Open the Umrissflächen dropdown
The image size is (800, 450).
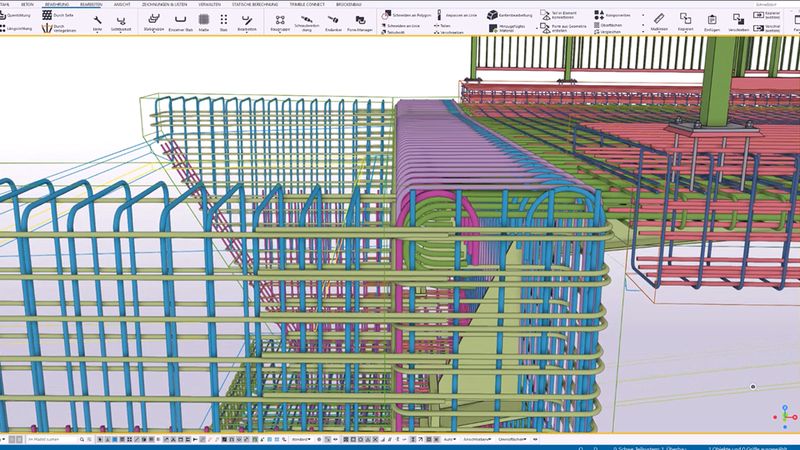pos(513,439)
